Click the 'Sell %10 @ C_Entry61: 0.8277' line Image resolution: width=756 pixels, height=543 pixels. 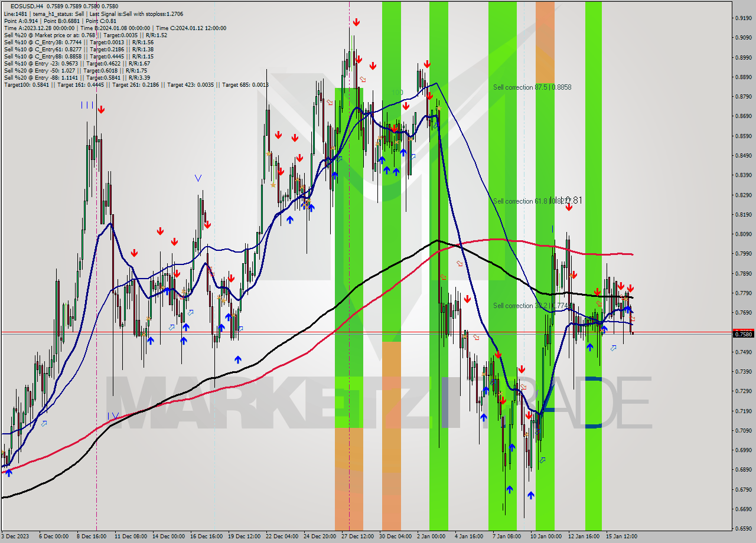point(79,50)
